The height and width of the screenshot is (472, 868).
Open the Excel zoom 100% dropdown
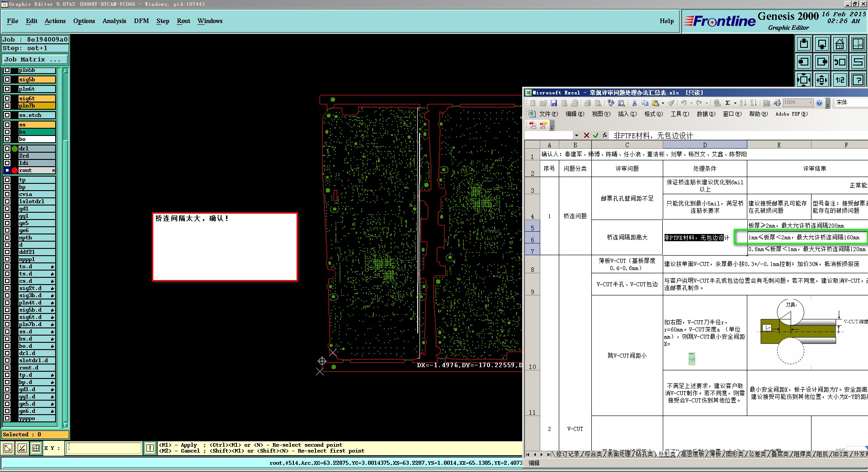(x=811, y=103)
